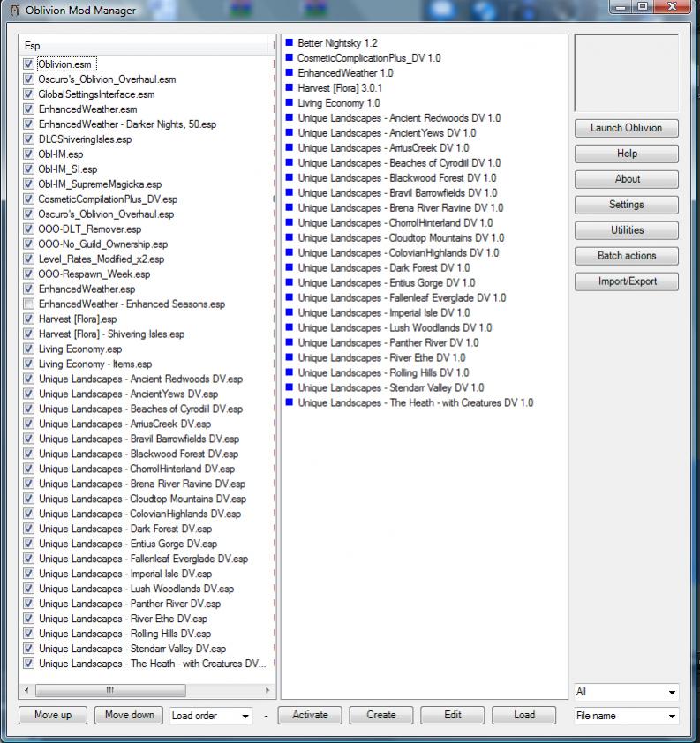Click the blue icon for Unique Landscapes - Stendarr Valley DV 1.0
700x743 pixels.
(x=290, y=388)
